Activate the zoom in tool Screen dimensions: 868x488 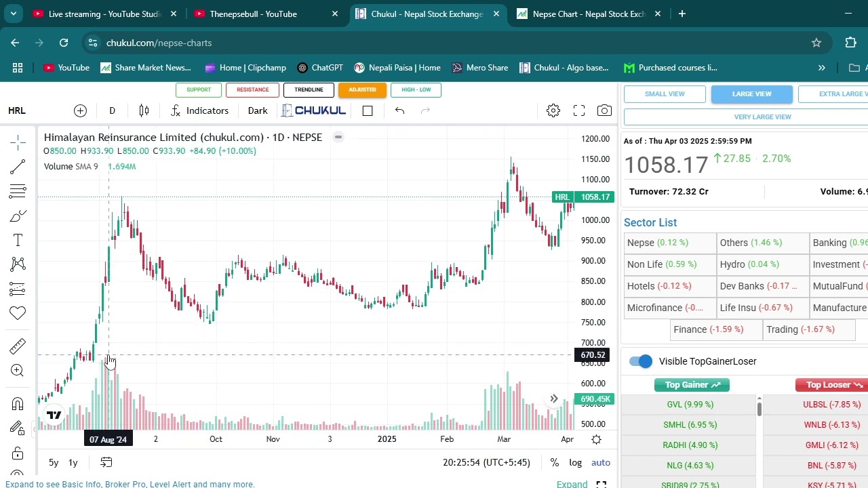(18, 371)
